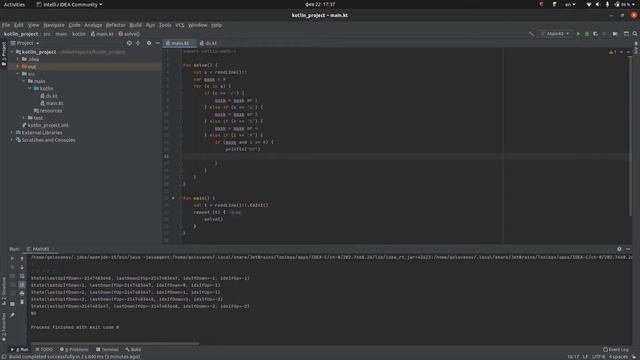Open Project panel gear settings
Screen dimensions: 640x360
click(x=149, y=43)
